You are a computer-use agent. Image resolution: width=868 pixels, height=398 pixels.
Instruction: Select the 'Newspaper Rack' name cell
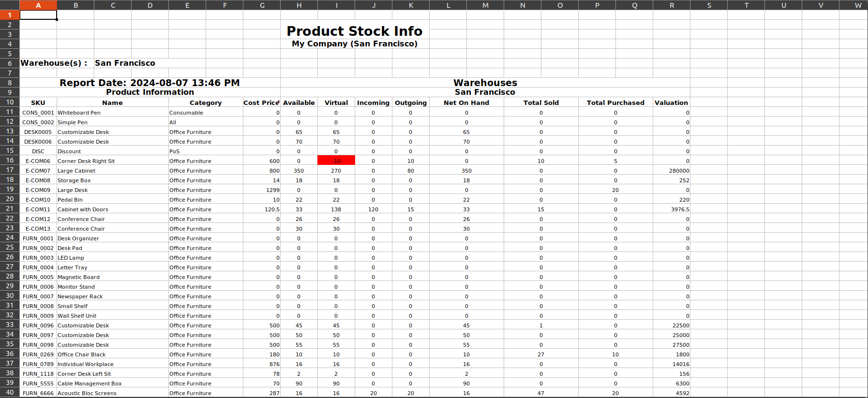point(113,296)
